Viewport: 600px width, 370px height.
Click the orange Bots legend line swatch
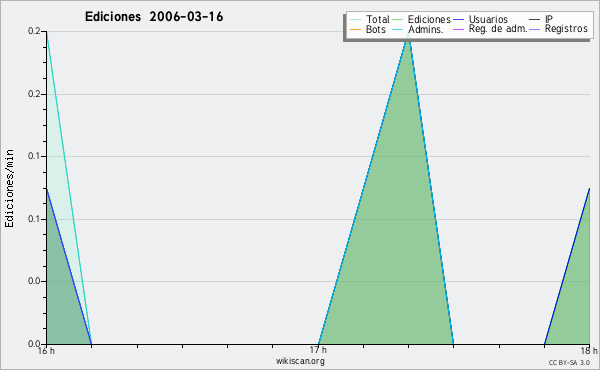355,29
